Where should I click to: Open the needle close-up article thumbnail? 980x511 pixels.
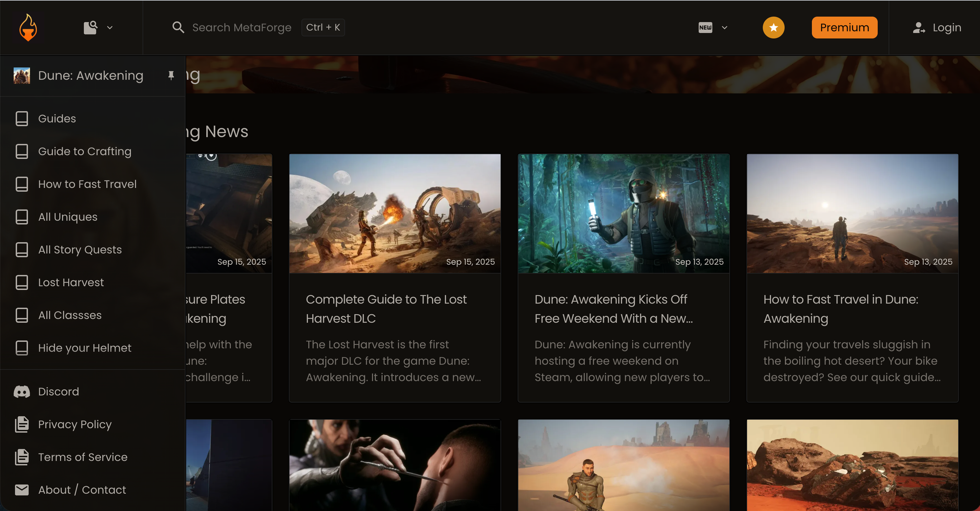[x=395, y=465]
